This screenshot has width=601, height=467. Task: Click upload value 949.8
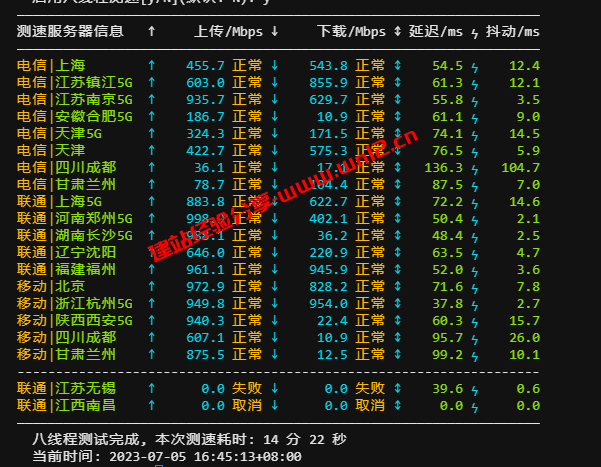click(x=205, y=304)
